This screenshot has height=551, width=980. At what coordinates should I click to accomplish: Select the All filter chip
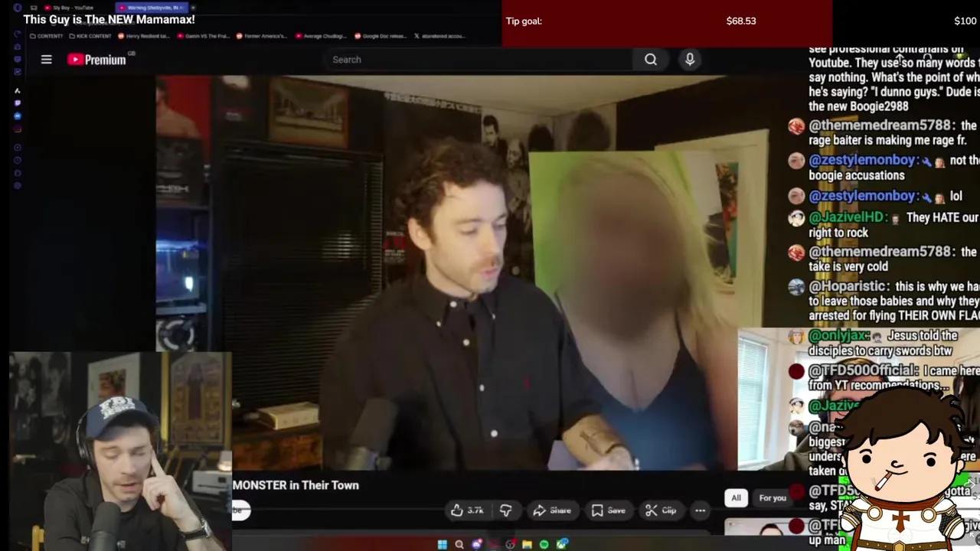tap(736, 498)
